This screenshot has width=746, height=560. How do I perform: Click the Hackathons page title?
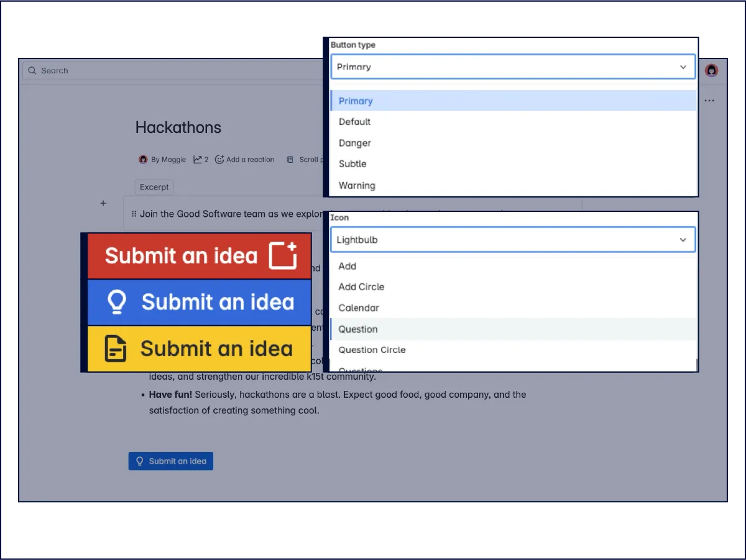click(178, 127)
